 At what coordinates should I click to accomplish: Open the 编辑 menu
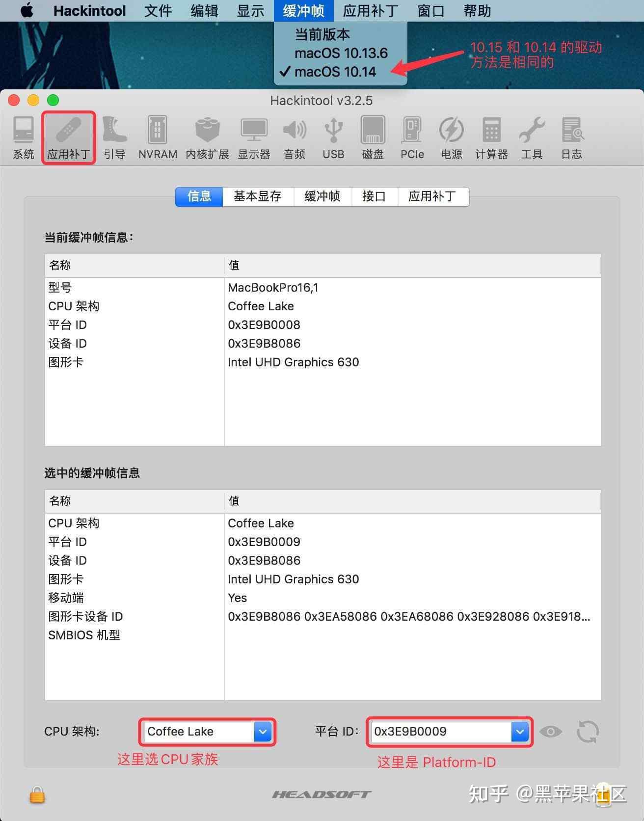click(204, 10)
